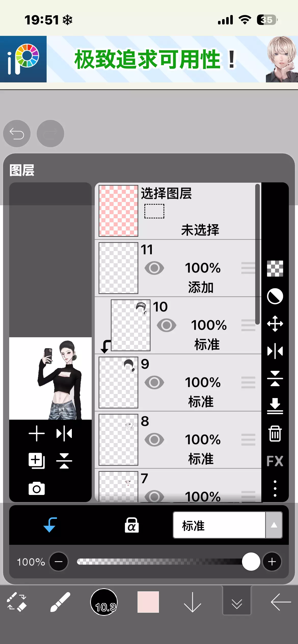Increase opacity with the plus button

(x=272, y=562)
